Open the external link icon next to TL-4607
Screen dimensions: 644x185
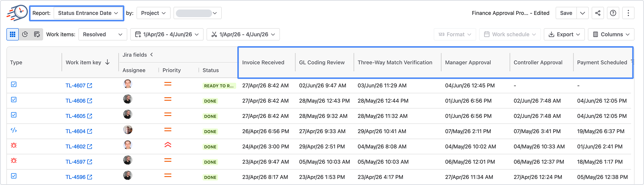pos(90,85)
